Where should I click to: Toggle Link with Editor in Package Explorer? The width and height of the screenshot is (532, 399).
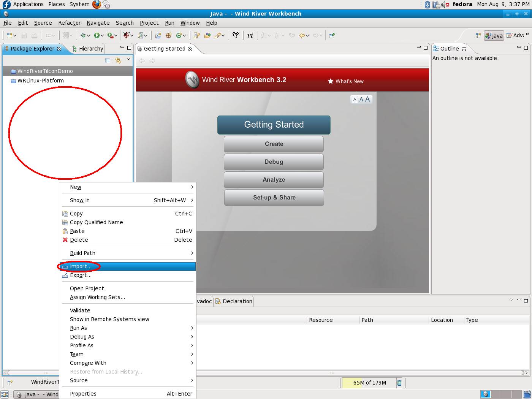point(118,60)
